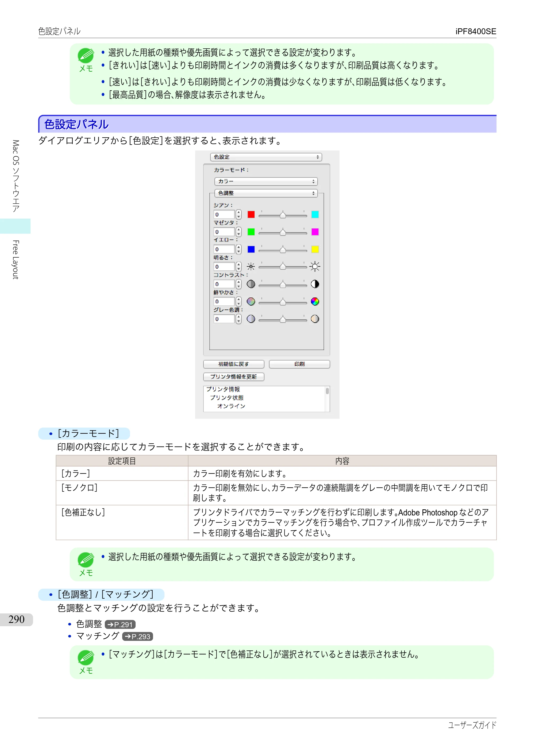The height and width of the screenshot is (756, 535).
Task: Click the cyan swatch at Cyan slider end
Action: pos(315,215)
